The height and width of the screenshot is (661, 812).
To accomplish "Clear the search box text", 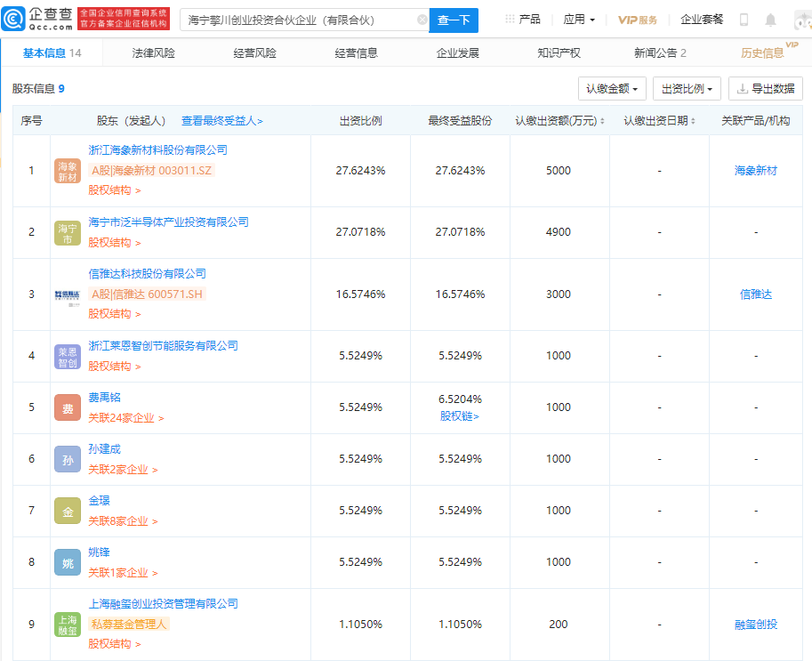I will 422,20.
